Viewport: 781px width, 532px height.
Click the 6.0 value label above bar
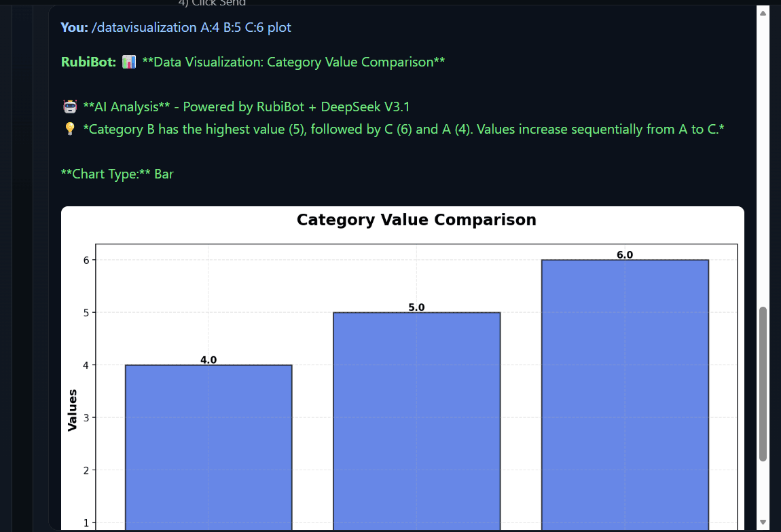click(x=625, y=255)
